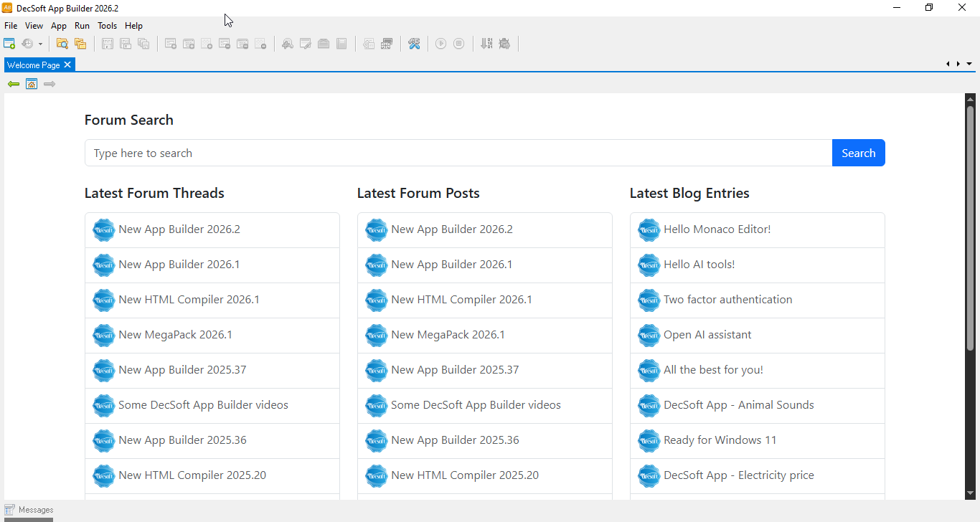
Task: Click the forum search text field
Action: tap(458, 153)
